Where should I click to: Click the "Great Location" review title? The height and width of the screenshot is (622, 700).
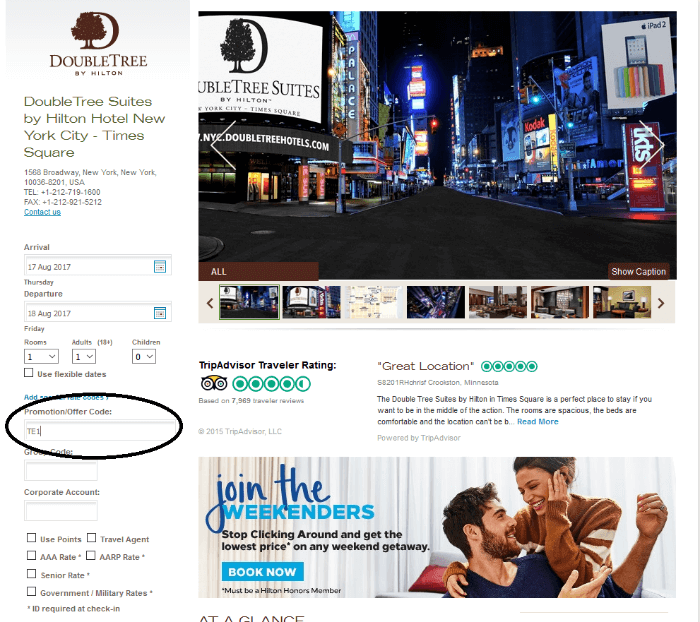pyautogui.click(x=425, y=367)
